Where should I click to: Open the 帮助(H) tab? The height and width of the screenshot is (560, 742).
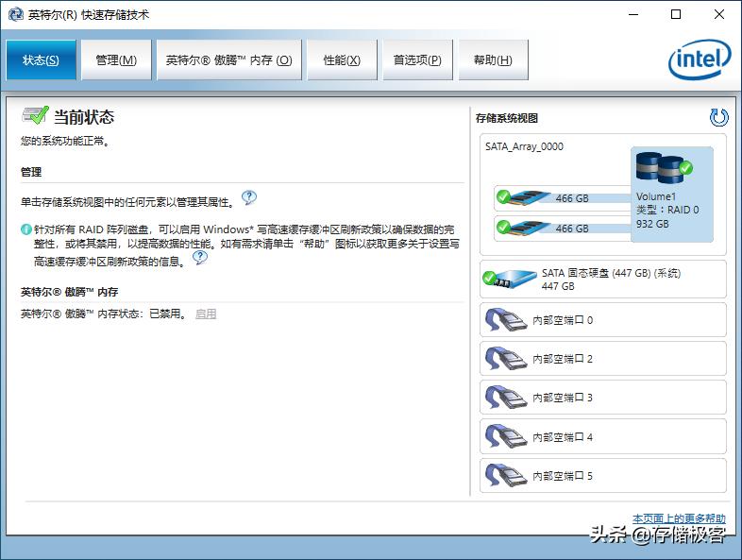(x=493, y=60)
